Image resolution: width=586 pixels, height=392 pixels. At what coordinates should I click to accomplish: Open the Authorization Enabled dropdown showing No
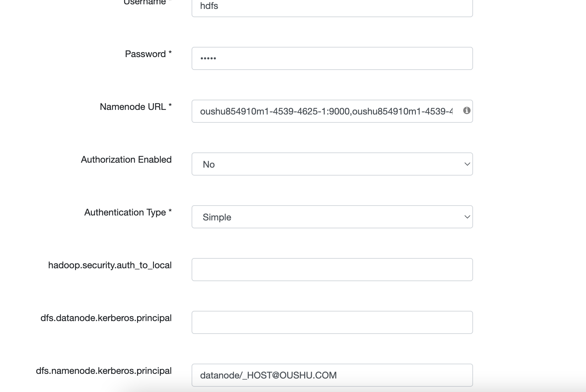pyautogui.click(x=332, y=164)
